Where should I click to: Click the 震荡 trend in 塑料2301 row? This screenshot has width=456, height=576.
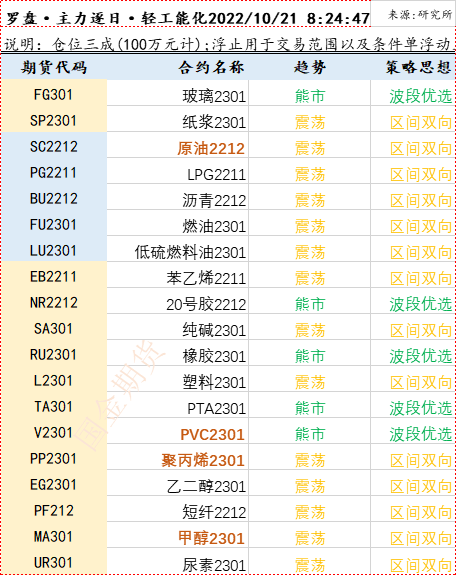(x=310, y=383)
